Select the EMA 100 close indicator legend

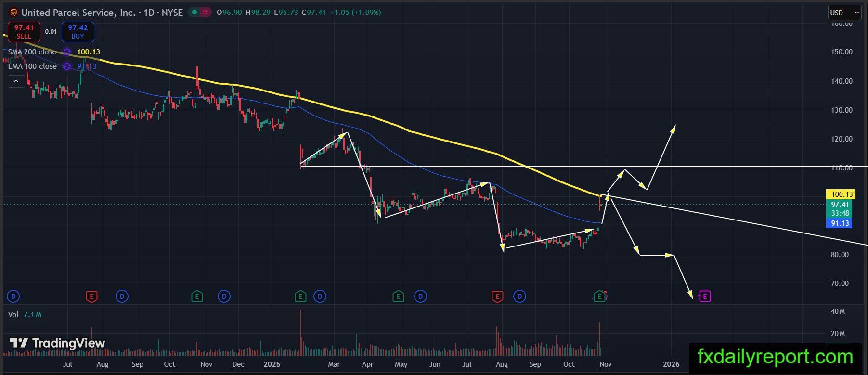(x=32, y=66)
